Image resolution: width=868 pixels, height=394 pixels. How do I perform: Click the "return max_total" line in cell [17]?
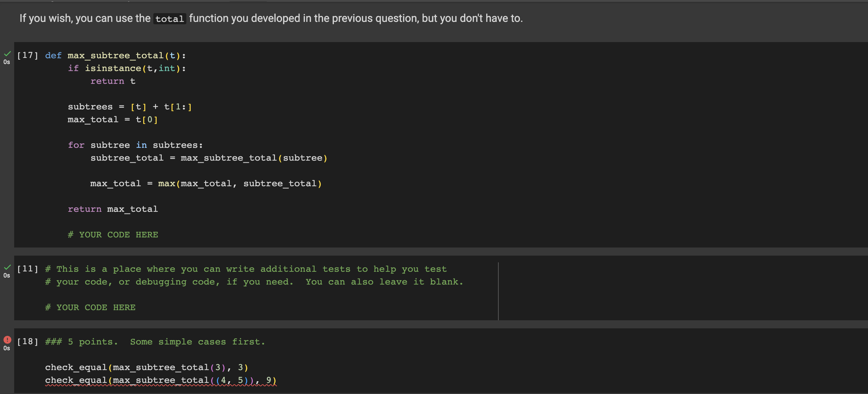[113, 209]
